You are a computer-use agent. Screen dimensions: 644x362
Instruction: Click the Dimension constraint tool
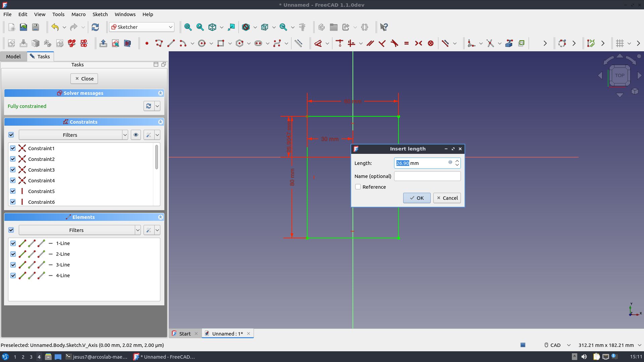318,43
